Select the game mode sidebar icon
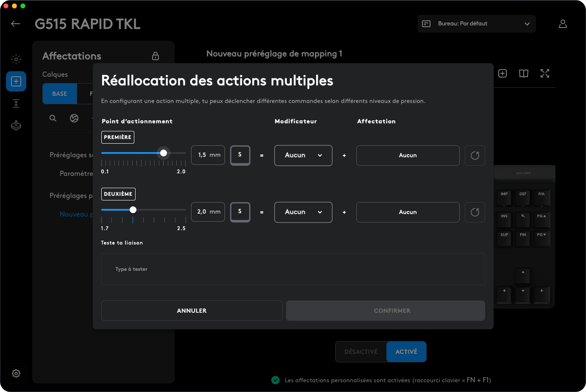This screenshot has width=586, height=392. coord(16,125)
